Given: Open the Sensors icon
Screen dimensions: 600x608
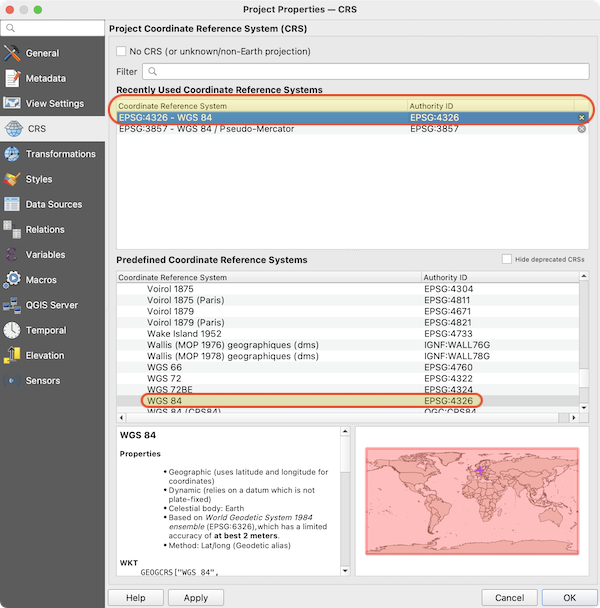Looking at the screenshot, I should [12, 380].
